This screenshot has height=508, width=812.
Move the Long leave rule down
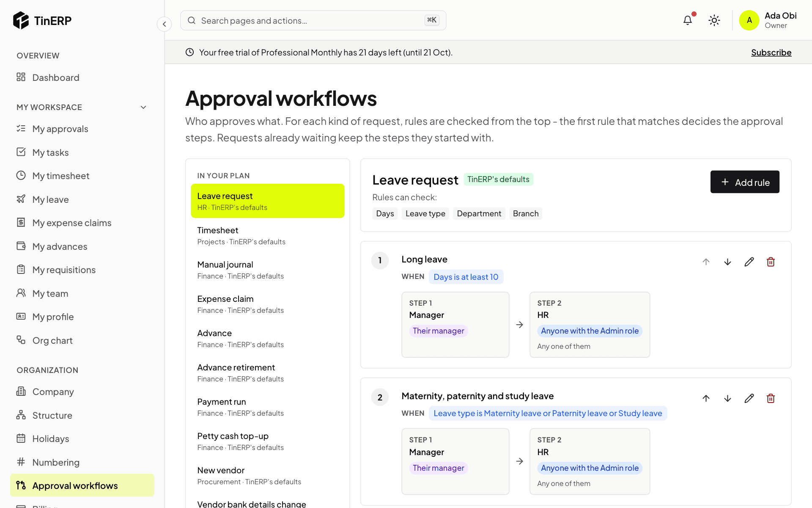click(727, 262)
